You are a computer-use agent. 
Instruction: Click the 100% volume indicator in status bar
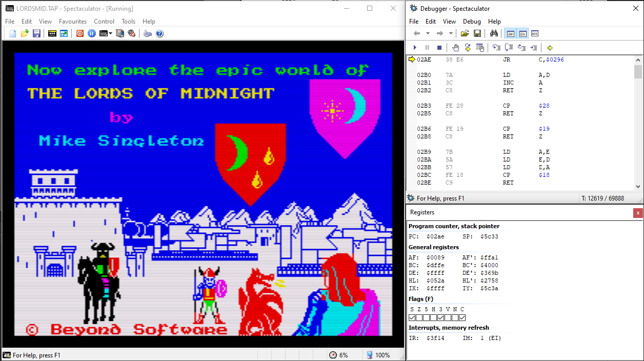pos(378,355)
